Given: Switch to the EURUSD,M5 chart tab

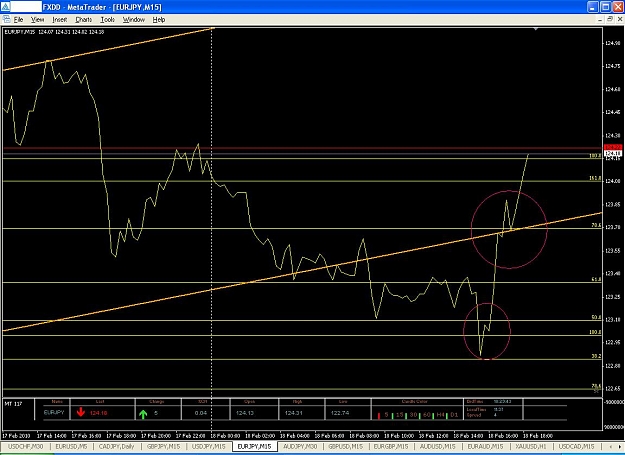Looking at the screenshot, I should point(72,447).
